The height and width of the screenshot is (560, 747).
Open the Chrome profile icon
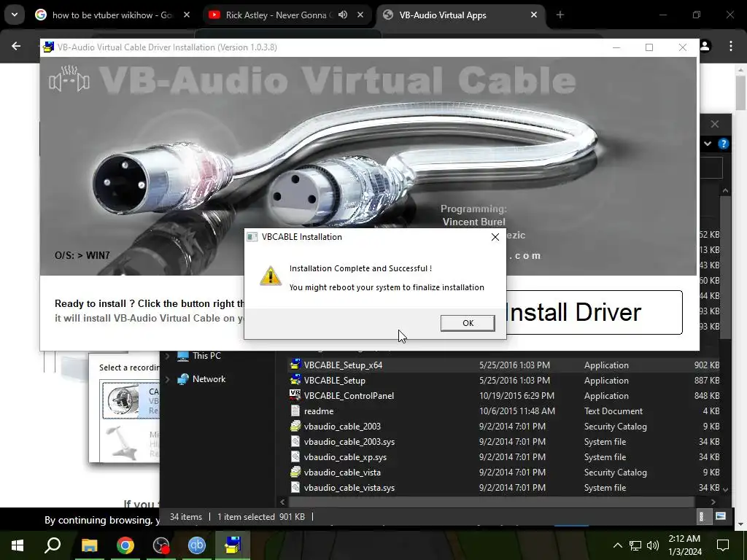pyautogui.click(x=705, y=46)
